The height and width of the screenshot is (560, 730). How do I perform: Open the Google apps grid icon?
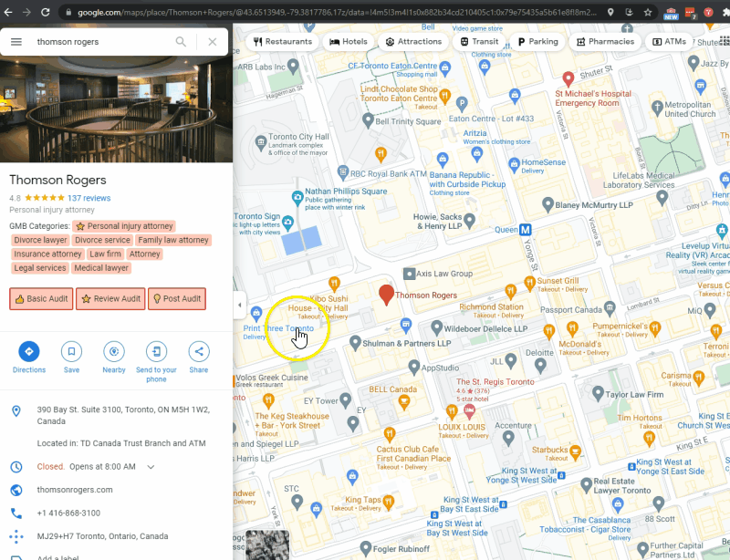(x=725, y=41)
